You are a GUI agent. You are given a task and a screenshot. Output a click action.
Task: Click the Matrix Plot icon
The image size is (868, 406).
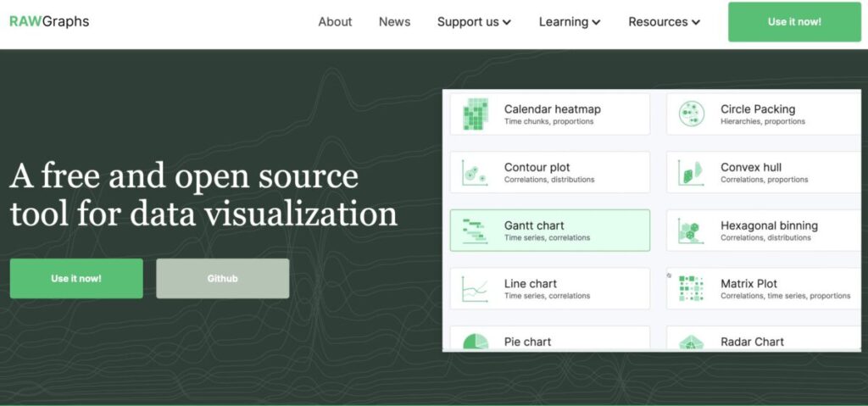[692, 289]
